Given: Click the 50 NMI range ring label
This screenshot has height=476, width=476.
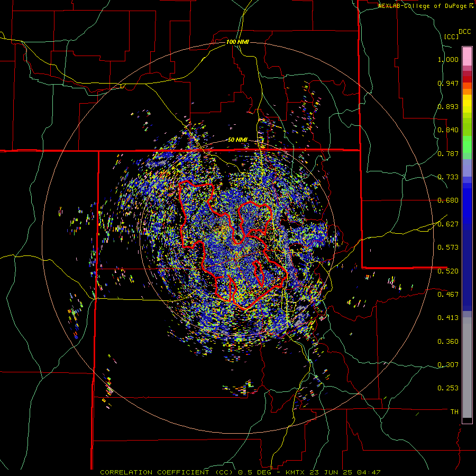Looking at the screenshot, I should (237, 140).
